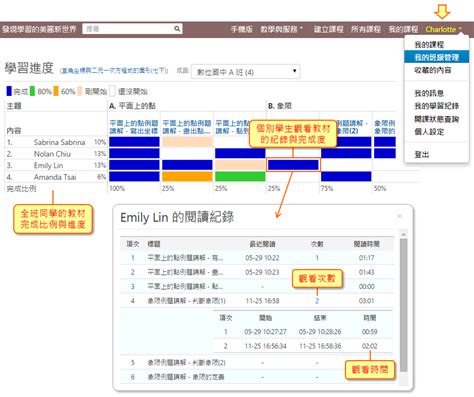Open 我的訊息 from user menu
The height and width of the screenshot is (397, 474).
tap(429, 93)
